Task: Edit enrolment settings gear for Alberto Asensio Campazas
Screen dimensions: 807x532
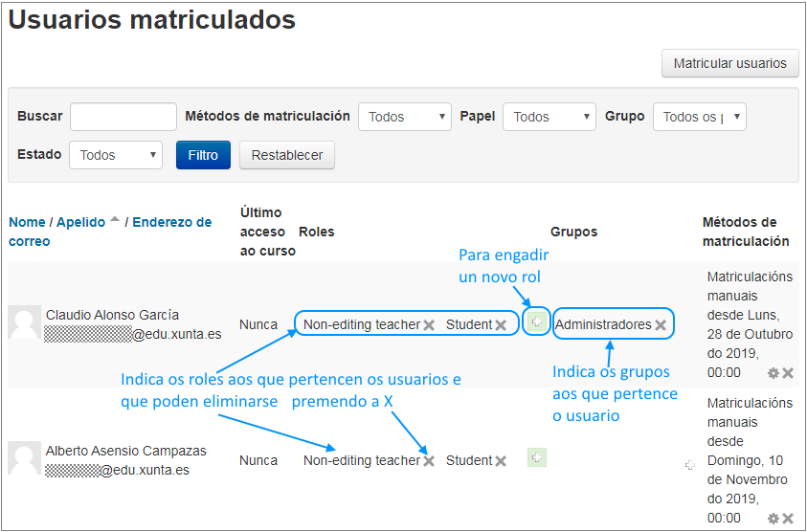Action: pyautogui.click(x=773, y=518)
